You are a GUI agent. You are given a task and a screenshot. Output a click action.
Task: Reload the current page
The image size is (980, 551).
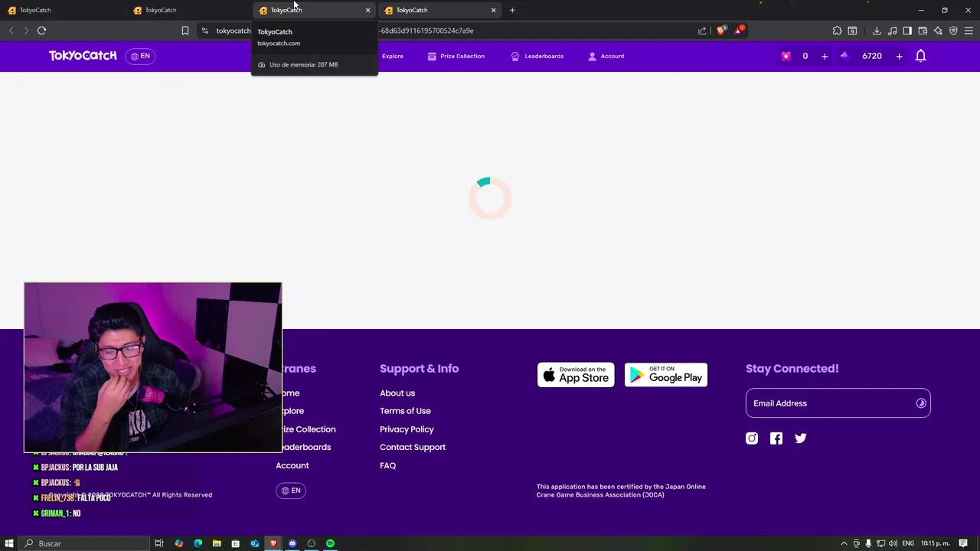[41, 31]
